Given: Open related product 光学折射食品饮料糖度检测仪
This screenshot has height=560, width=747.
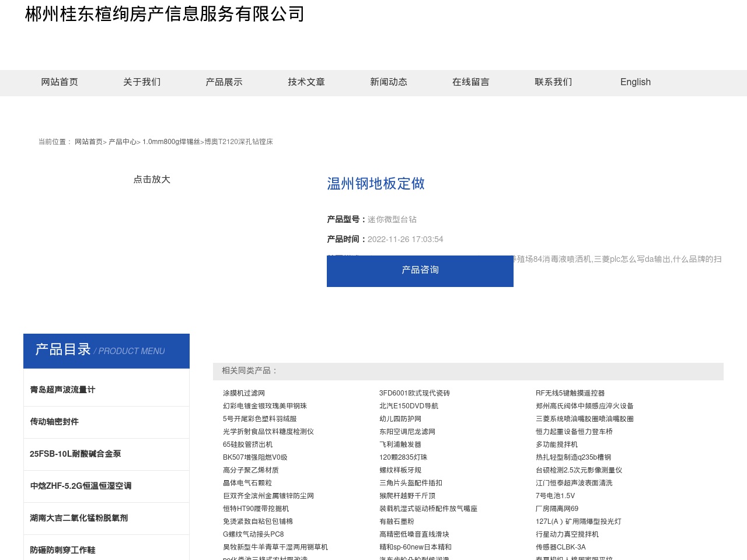Looking at the screenshot, I should pos(268,432).
